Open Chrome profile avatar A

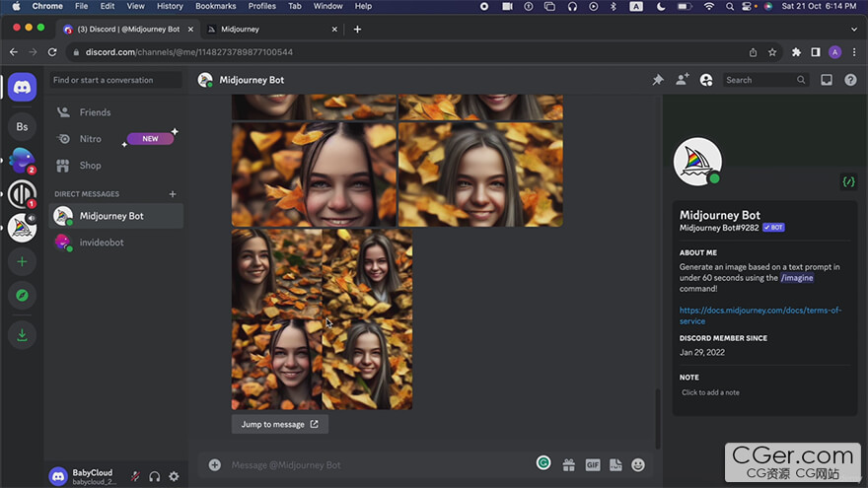click(x=834, y=52)
